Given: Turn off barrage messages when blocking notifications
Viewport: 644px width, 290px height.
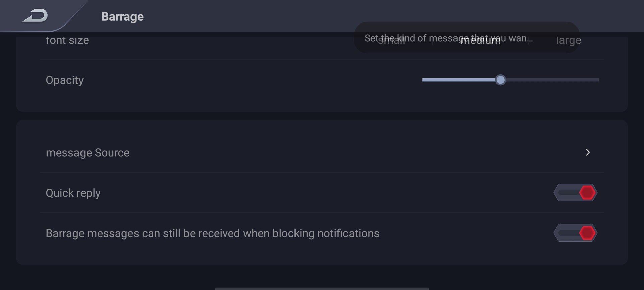Looking at the screenshot, I should tap(576, 233).
